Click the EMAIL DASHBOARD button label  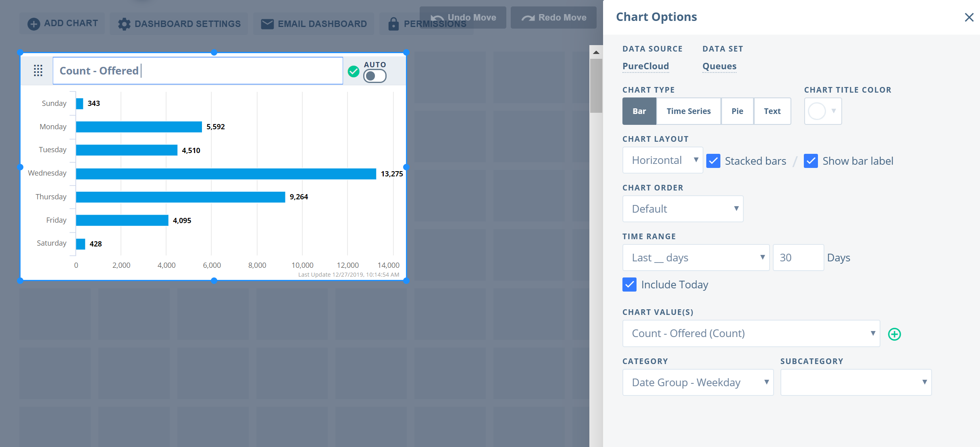[x=323, y=24]
